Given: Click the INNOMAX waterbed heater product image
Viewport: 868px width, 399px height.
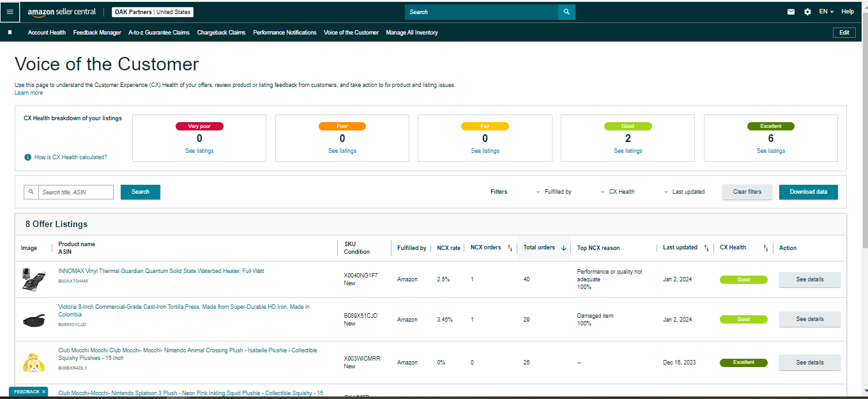Looking at the screenshot, I should click(x=33, y=280).
